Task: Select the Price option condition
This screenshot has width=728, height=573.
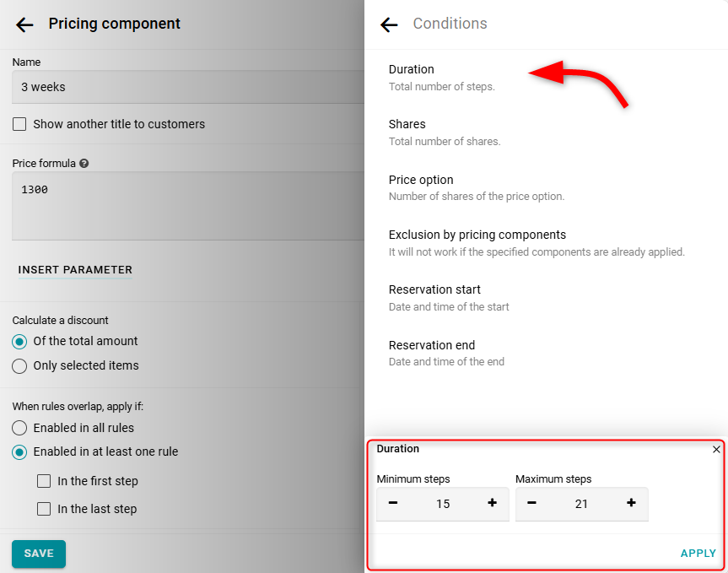Action: pos(421,181)
